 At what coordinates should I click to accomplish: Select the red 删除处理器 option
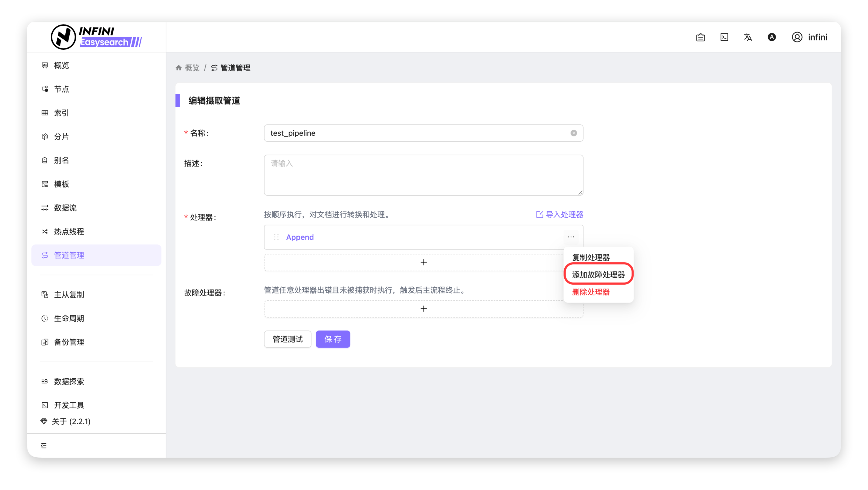coord(591,292)
